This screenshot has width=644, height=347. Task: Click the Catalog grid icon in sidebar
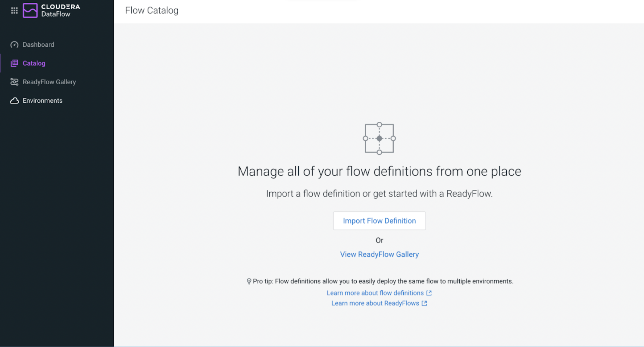[x=14, y=63]
